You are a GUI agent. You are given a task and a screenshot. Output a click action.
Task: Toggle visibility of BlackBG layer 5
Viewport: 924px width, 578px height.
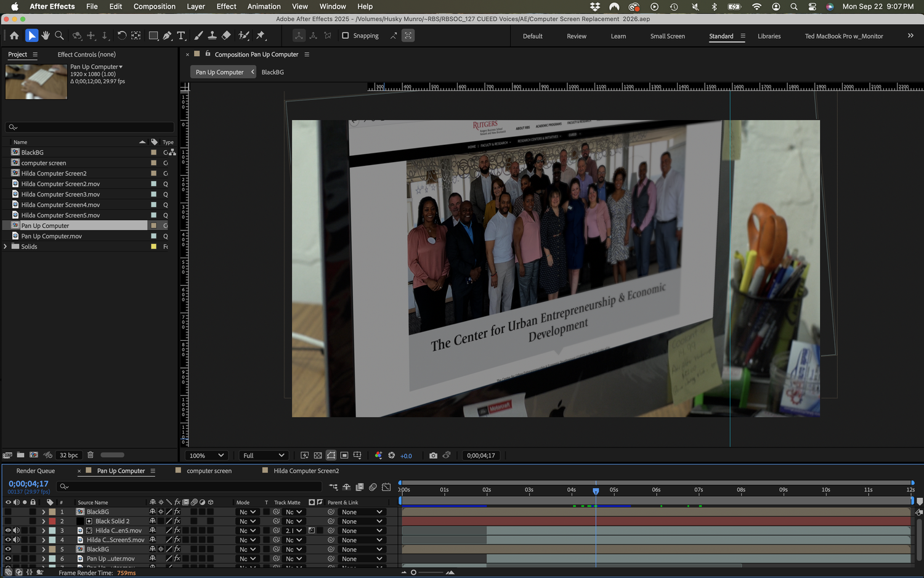(8, 549)
